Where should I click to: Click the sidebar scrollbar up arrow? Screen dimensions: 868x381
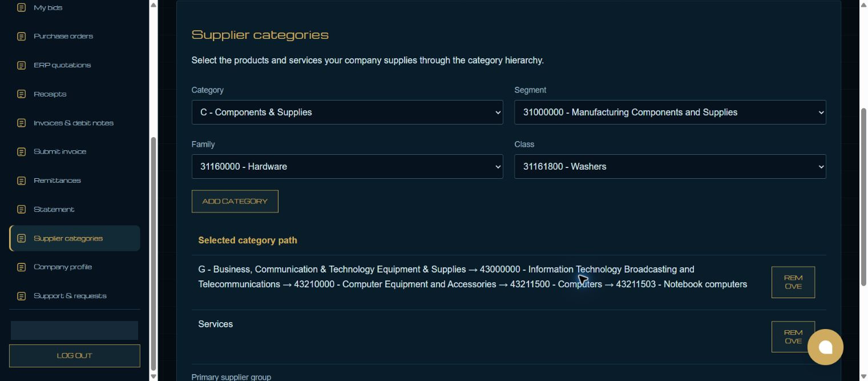click(153, 5)
